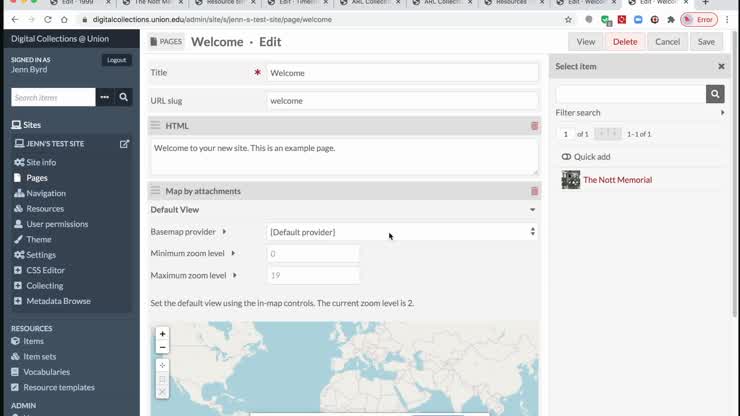The image size is (740, 416).
Task: Go to CSS Editor in sidebar
Action: pos(45,270)
